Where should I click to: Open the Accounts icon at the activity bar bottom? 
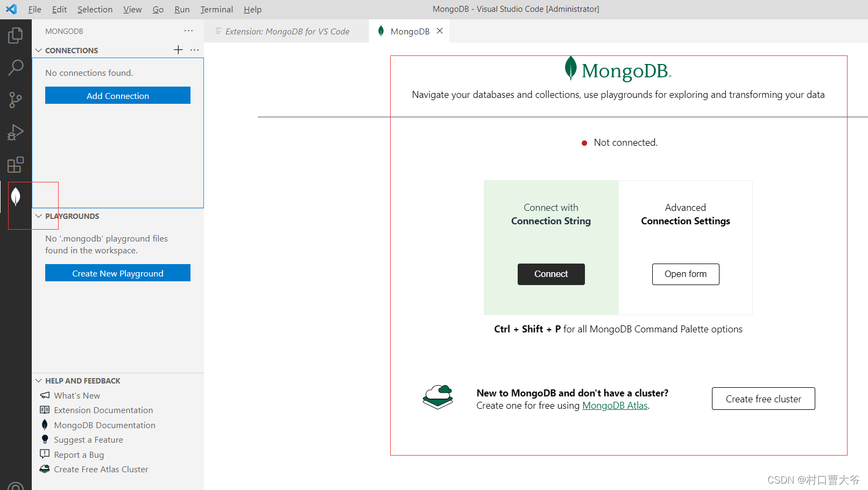tap(16, 486)
